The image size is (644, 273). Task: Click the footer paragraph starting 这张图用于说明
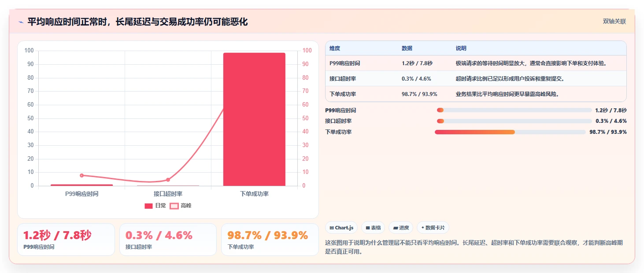point(474,247)
